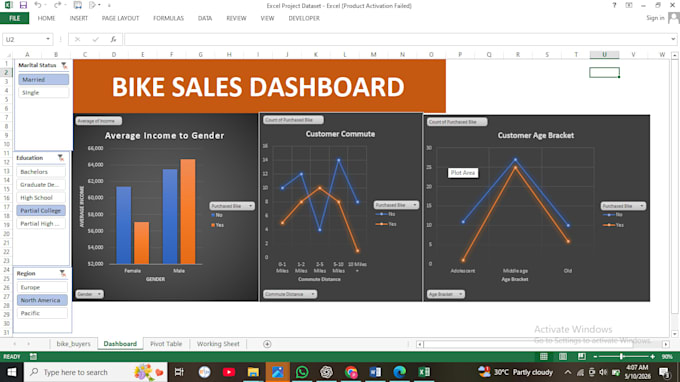Switch to Page Break Preview icon
The image size is (680, 382).
coord(582,356)
